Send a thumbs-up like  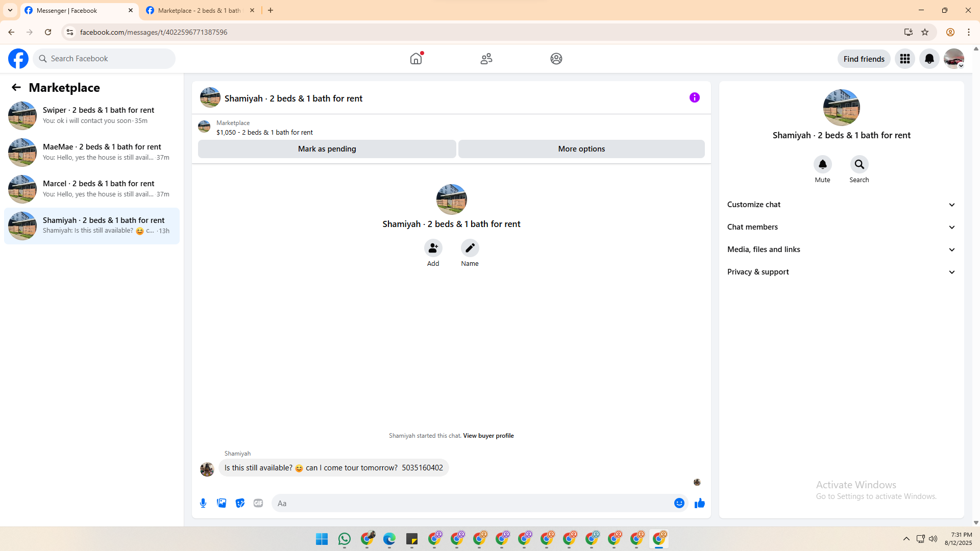tap(699, 503)
